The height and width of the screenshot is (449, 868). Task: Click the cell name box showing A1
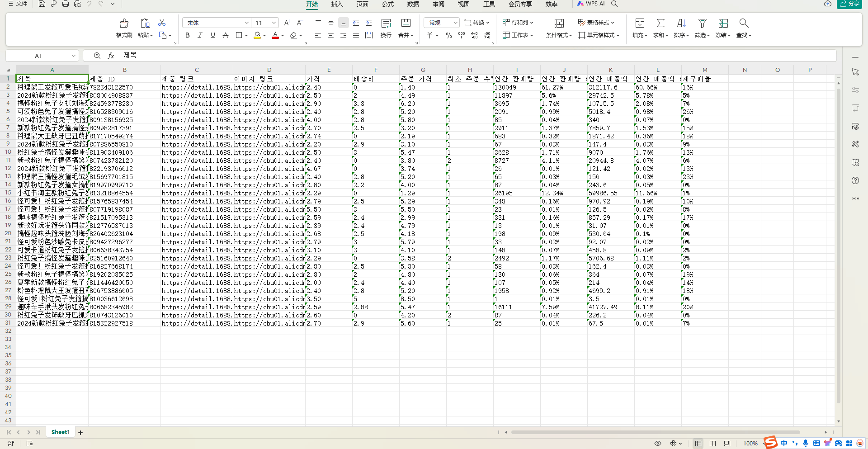pos(42,56)
